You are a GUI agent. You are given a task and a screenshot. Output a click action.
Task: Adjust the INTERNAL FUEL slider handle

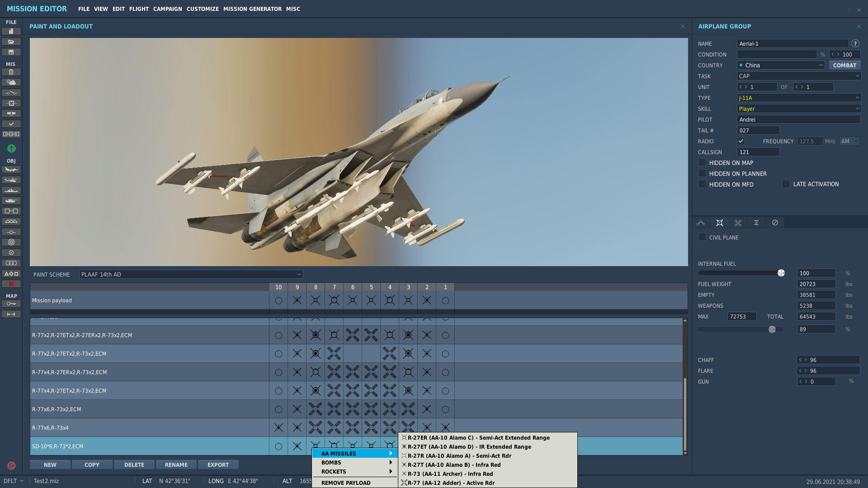click(781, 273)
